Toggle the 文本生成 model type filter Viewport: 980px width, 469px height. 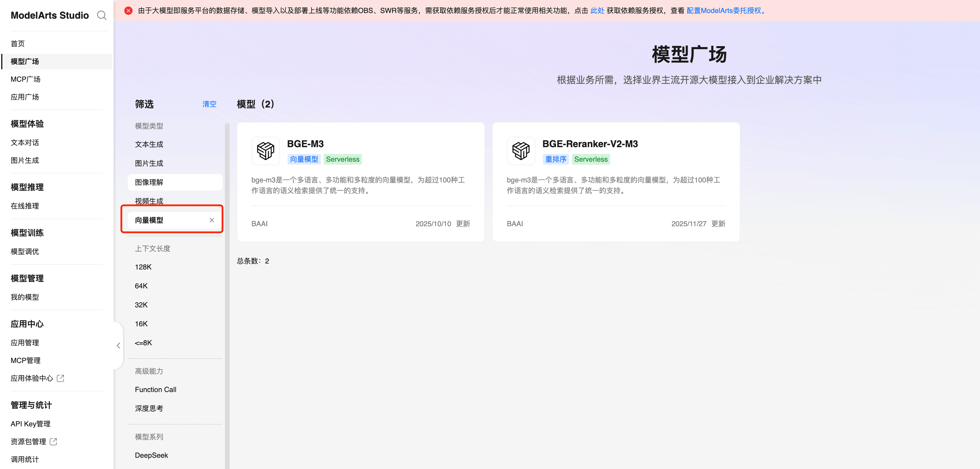[149, 144]
